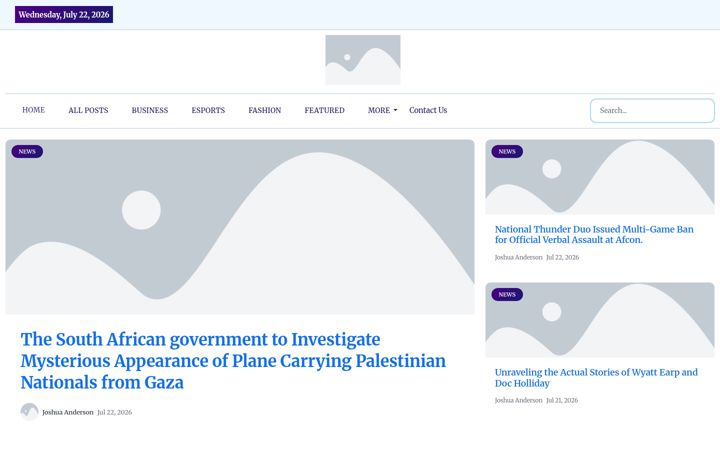Open the Wyatt Earp article thumbnail
Screen dimensions: 720x450
point(600,320)
